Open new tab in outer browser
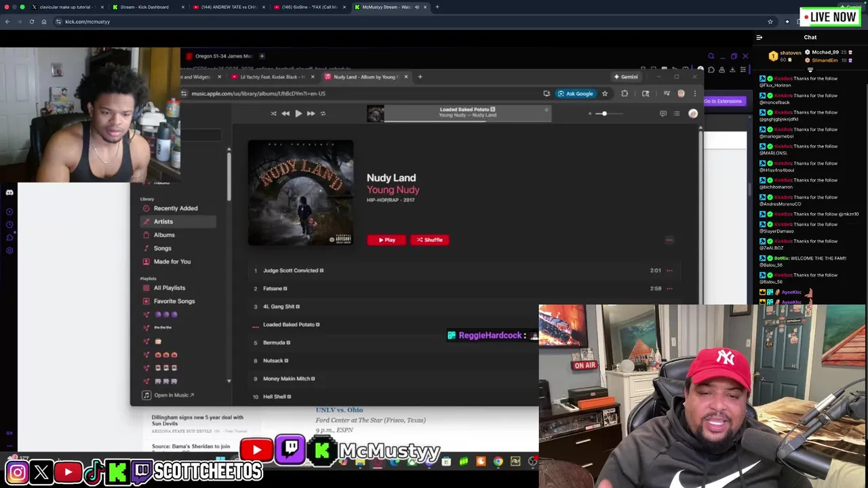 click(437, 7)
